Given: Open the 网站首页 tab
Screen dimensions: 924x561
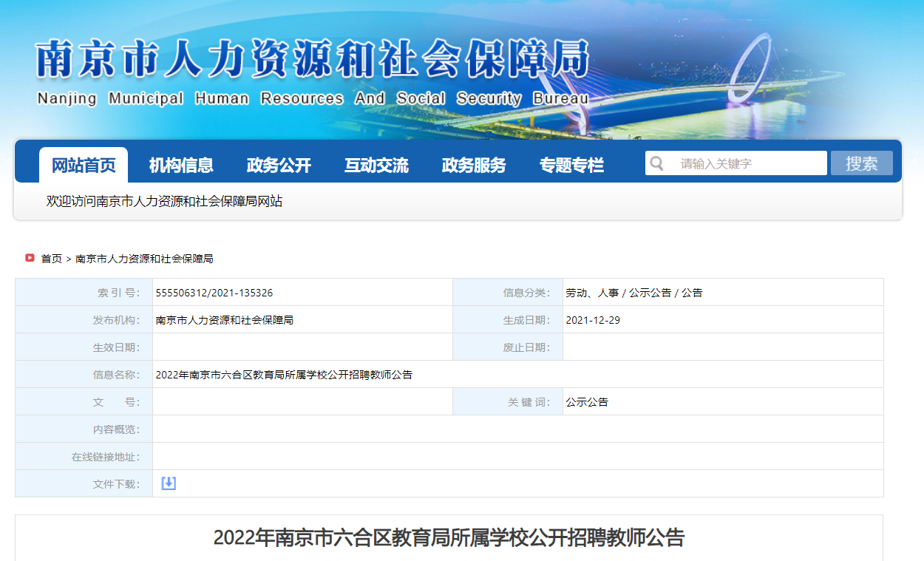Looking at the screenshot, I should 84,165.
